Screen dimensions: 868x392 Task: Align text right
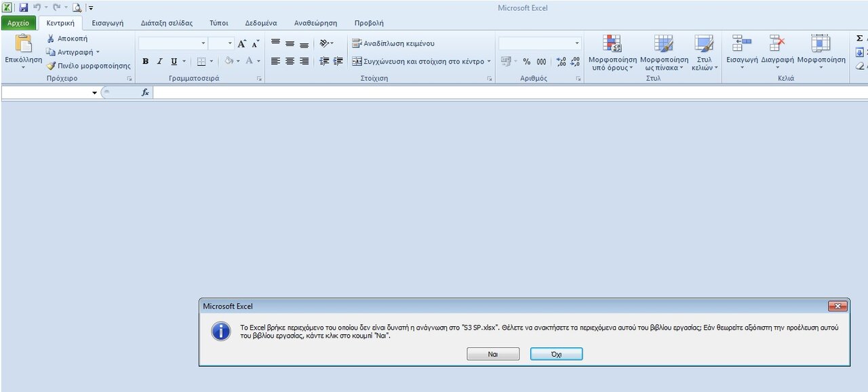[x=304, y=61]
